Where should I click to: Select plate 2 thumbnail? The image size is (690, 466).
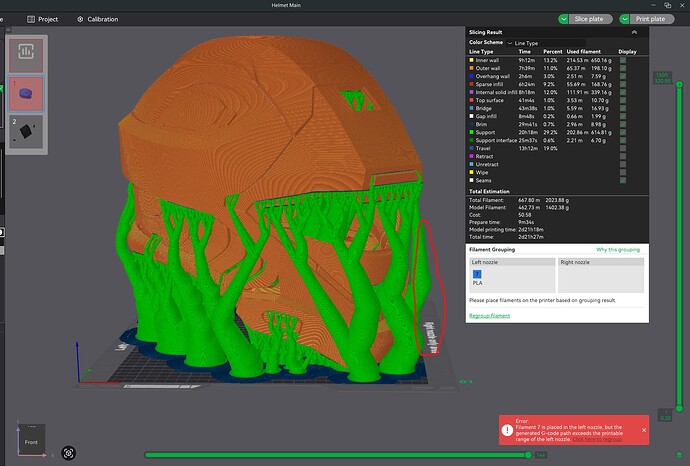tap(26, 132)
